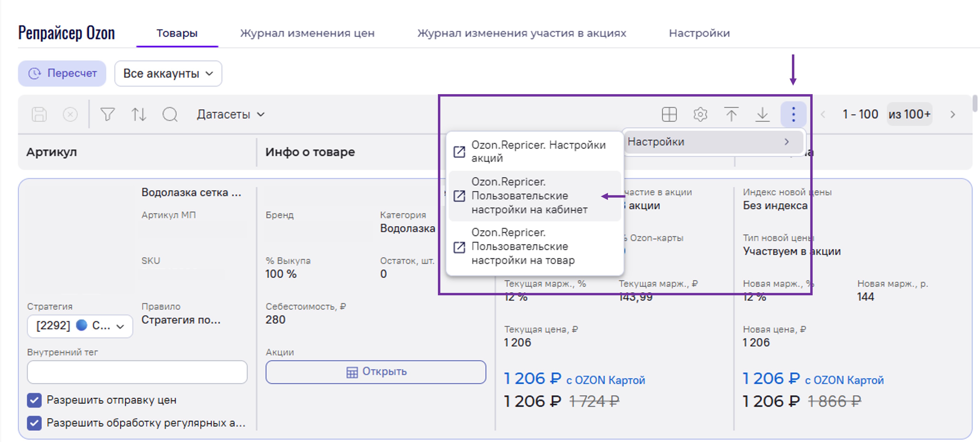This screenshot has width=980, height=442.
Task: Toggle 'Разрешить обработку регулярных а...' checkbox
Action: (x=34, y=423)
